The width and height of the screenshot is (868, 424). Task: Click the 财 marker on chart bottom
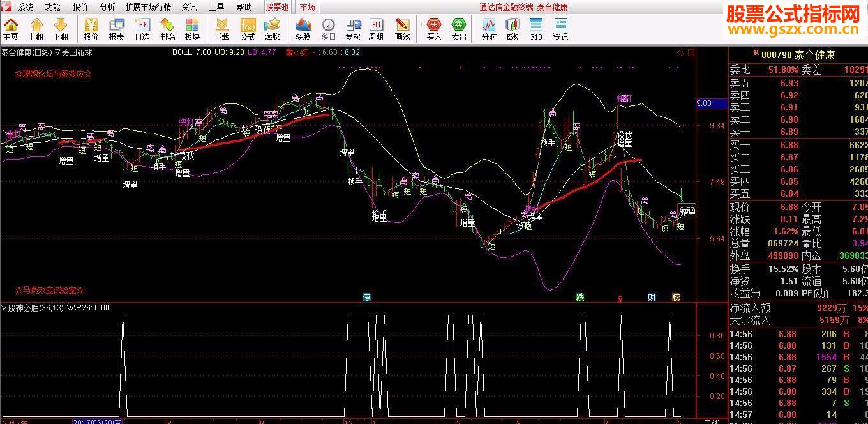(x=652, y=297)
